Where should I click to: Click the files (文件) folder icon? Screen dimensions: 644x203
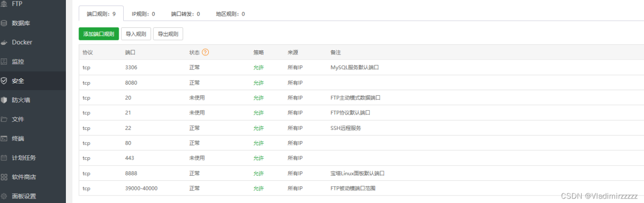tap(4, 119)
